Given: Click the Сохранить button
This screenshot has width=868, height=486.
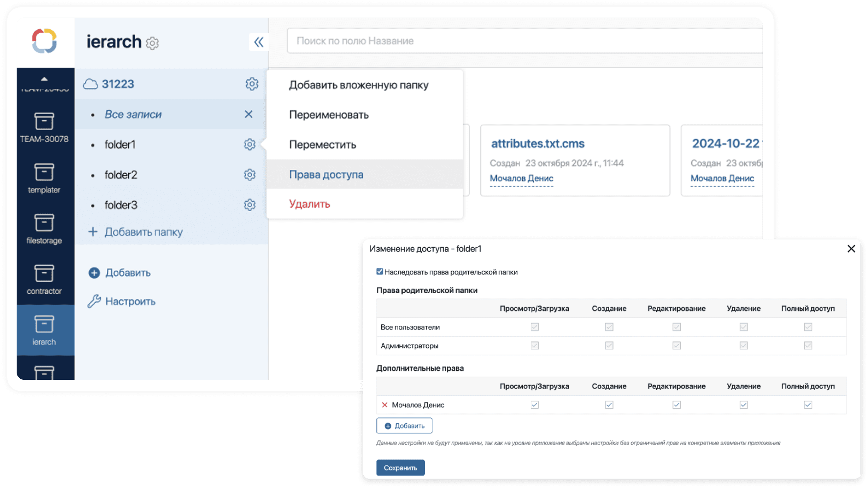Looking at the screenshot, I should 400,467.
